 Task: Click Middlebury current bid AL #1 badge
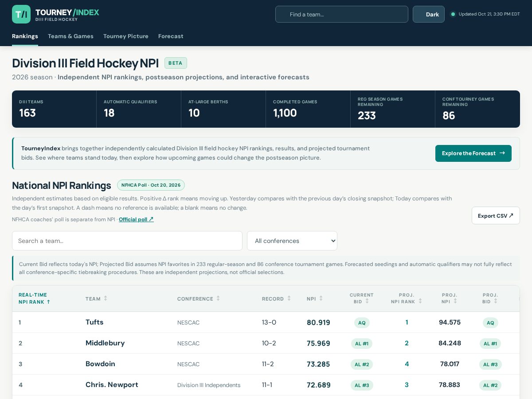[362, 344]
